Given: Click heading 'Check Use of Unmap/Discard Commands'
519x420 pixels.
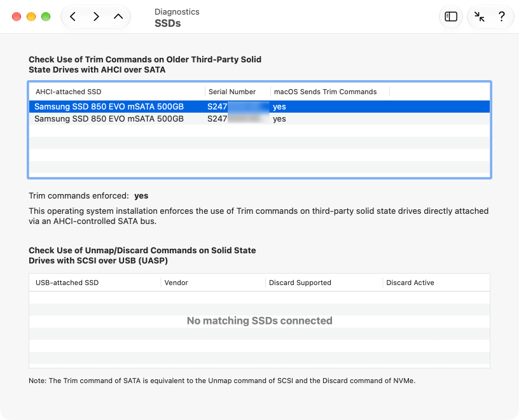Looking at the screenshot, I should tap(142, 255).
